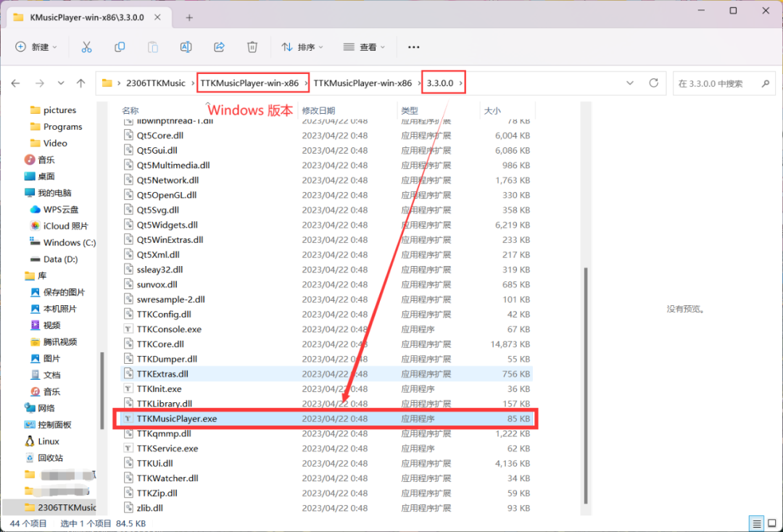The height and width of the screenshot is (532, 783).
Task: Refresh the current folder view
Action: (654, 83)
